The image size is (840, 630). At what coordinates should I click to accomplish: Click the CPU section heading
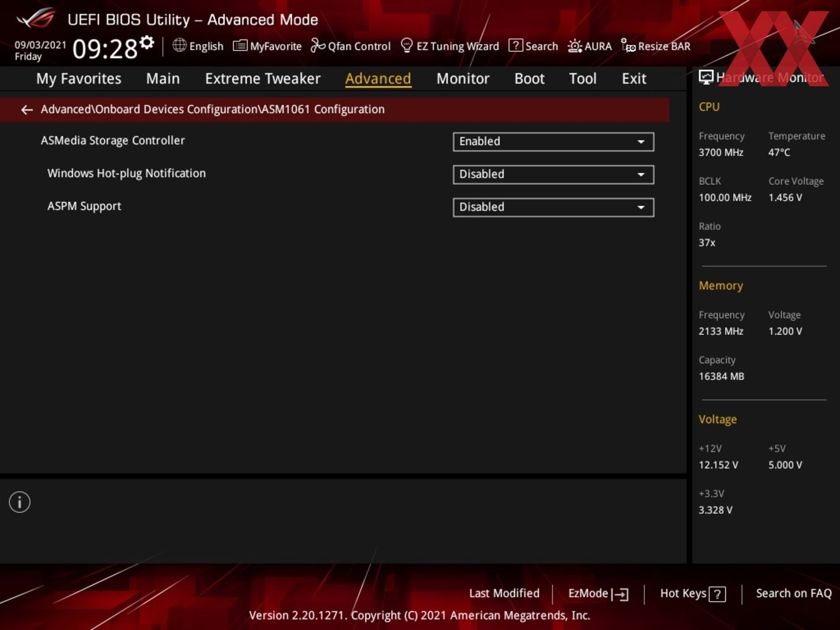pos(709,107)
